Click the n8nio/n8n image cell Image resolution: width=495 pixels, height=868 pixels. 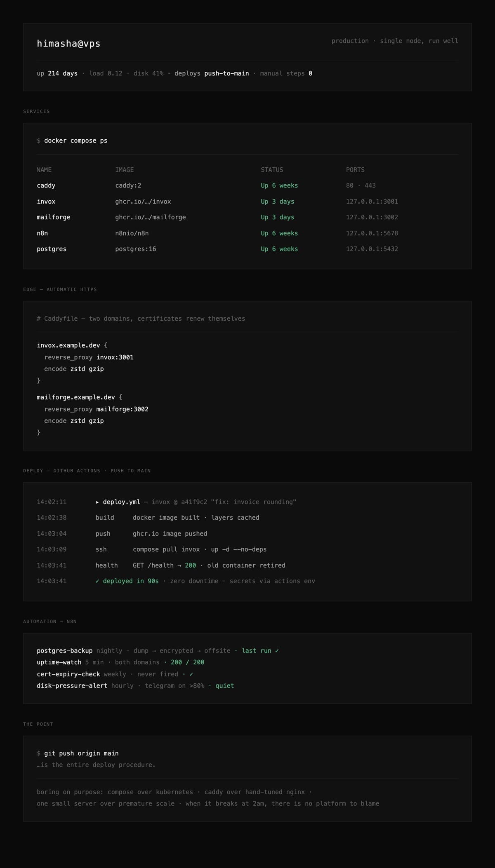coord(132,233)
